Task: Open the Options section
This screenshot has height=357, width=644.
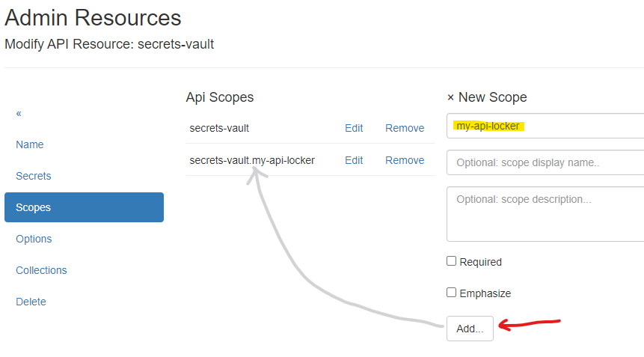Action: [34, 239]
